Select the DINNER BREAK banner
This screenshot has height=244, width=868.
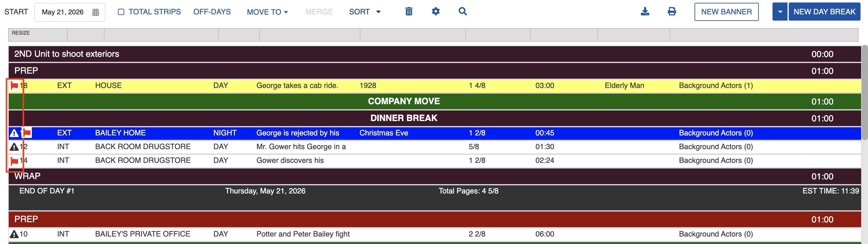(x=435, y=118)
